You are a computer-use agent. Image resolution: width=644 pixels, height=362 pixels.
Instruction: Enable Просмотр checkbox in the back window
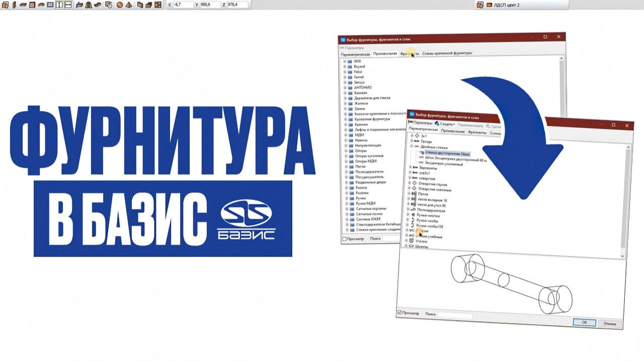point(344,238)
